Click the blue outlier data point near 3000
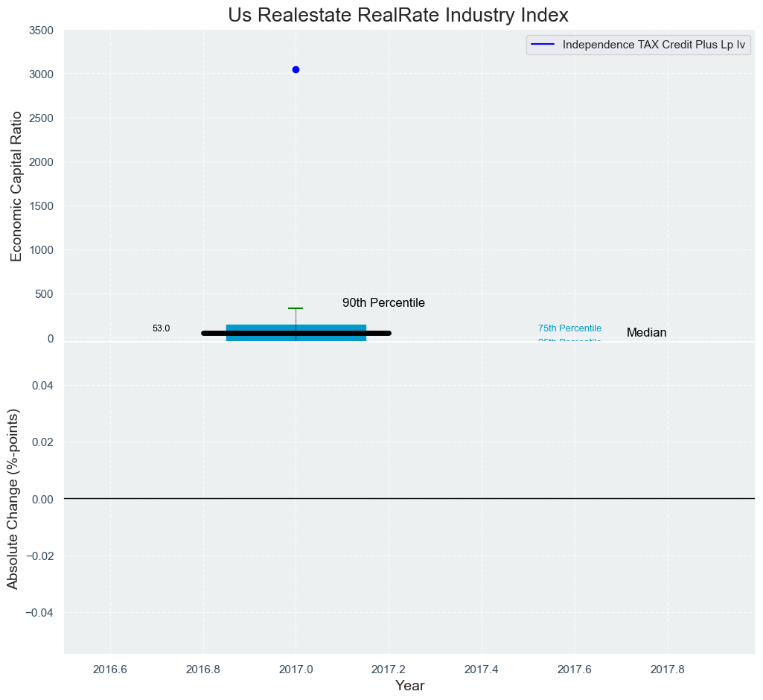This screenshot has width=763, height=700. click(296, 69)
